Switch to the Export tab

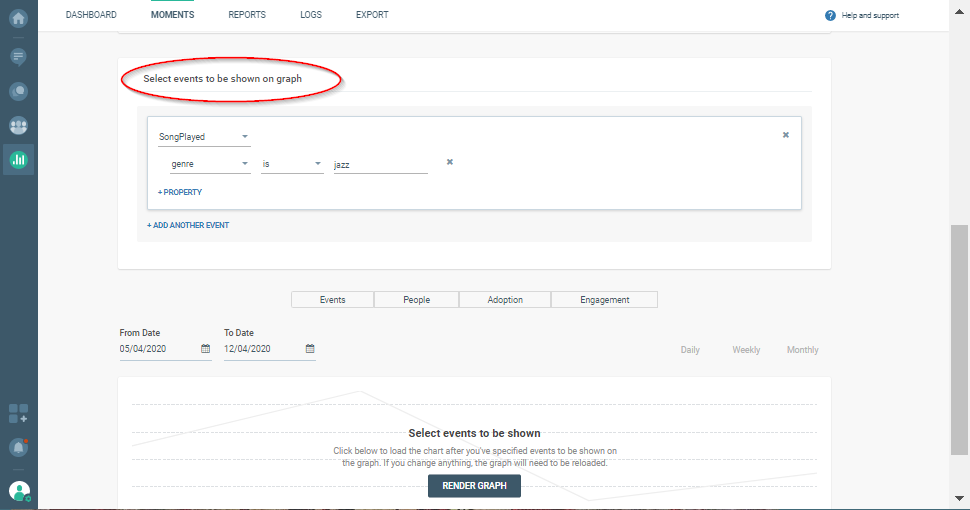click(x=372, y=15)
